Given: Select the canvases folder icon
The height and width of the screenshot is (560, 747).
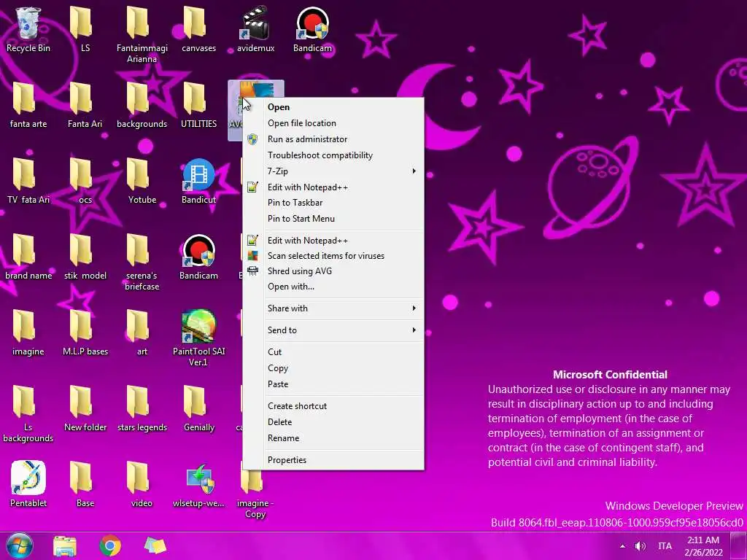Looking at the screenshot, I should tap(198, 29).
